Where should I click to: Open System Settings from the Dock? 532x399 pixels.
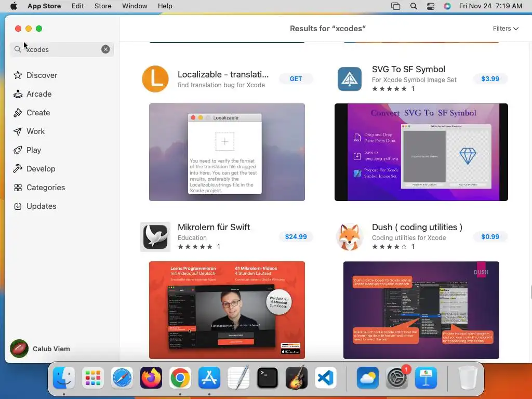396,378
